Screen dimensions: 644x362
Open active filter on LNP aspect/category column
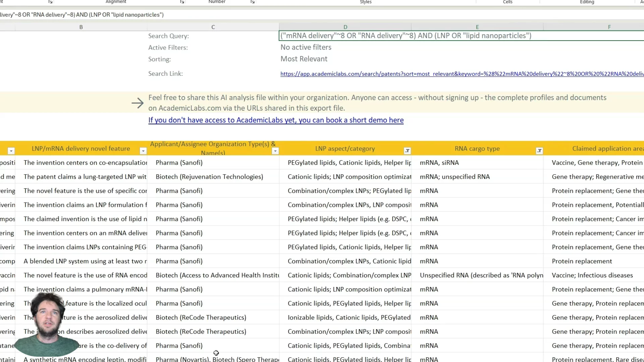click(407, 151)
